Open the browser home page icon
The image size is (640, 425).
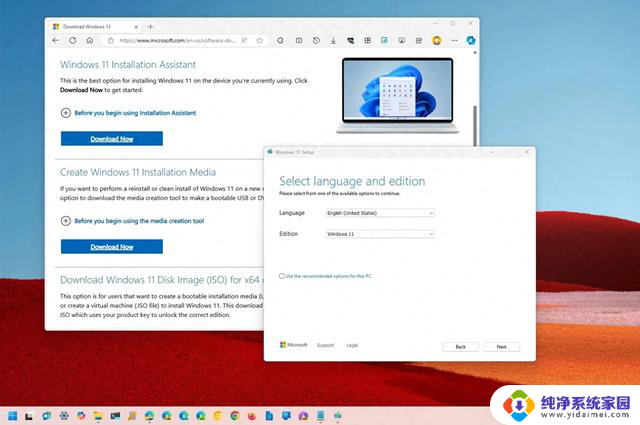coord(90,40)
